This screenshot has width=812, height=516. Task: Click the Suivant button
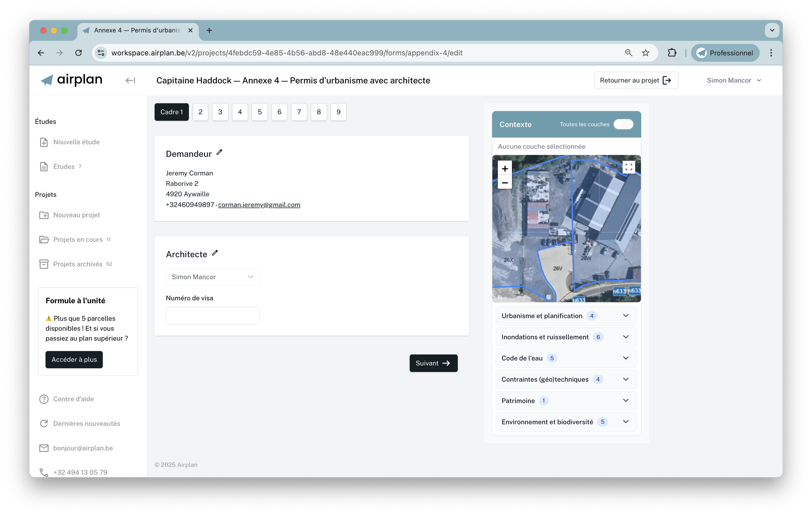(x=433, y=363)
